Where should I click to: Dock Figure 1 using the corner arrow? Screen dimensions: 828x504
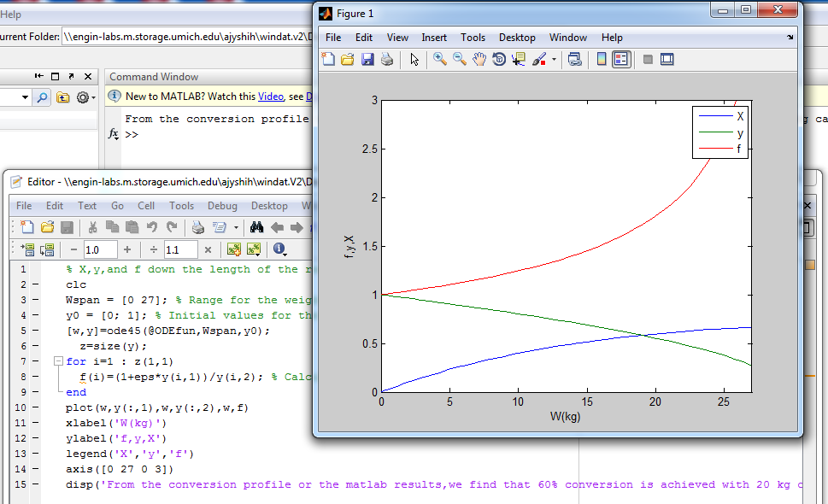pos(790,38)
